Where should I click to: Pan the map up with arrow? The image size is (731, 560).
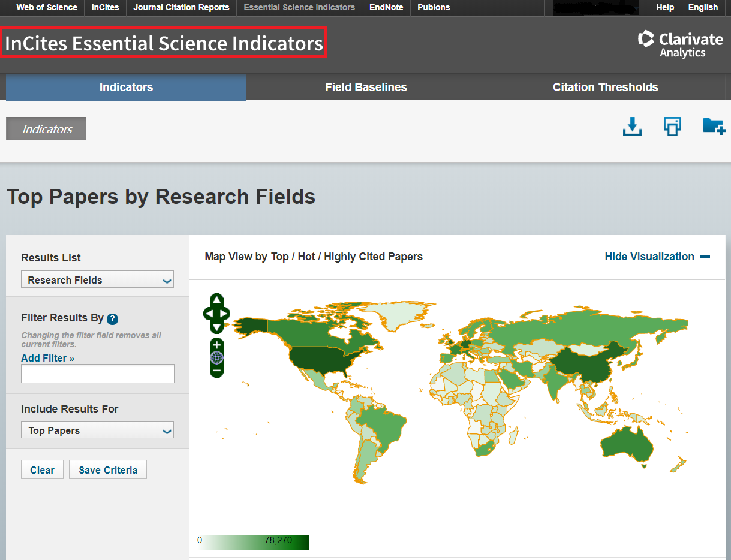click(x=217, y=299)
